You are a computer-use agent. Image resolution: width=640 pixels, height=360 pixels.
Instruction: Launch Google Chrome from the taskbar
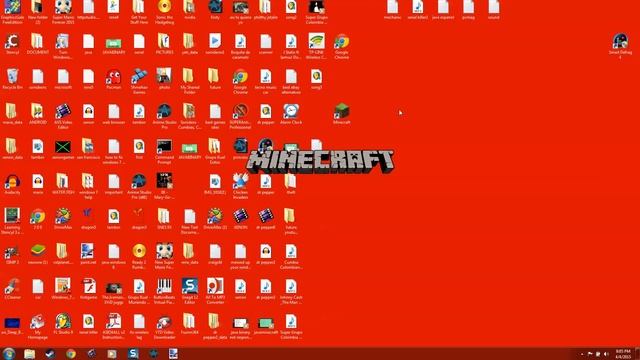coord(71,354)
